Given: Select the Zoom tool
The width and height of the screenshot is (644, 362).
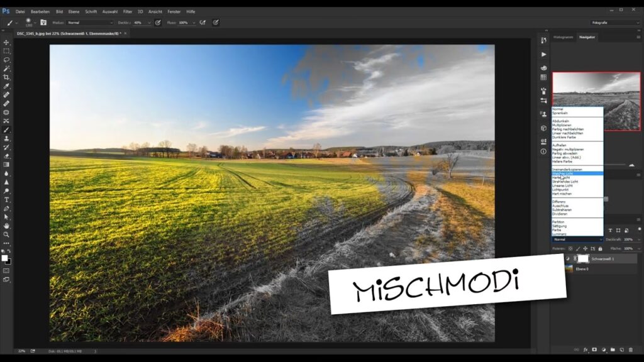Looking at the screenshot, I should pos(6,234).
